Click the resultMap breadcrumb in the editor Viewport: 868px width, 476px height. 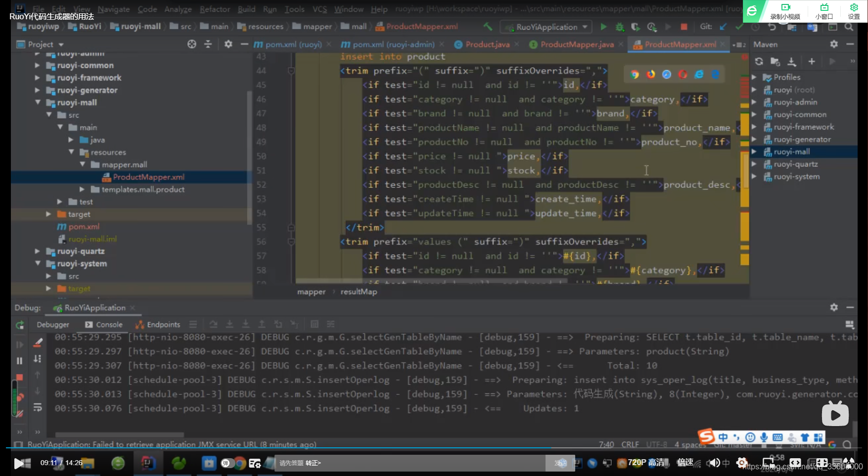coord(359,292)
